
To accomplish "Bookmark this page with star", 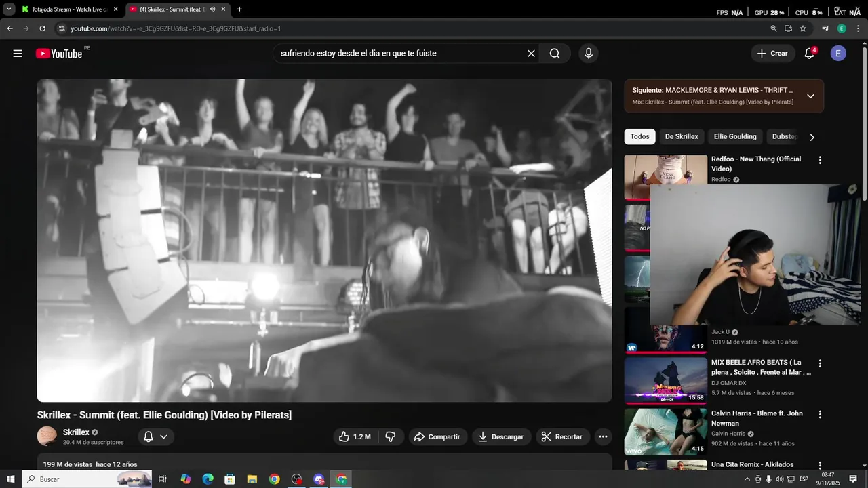I will coord(803,28).
